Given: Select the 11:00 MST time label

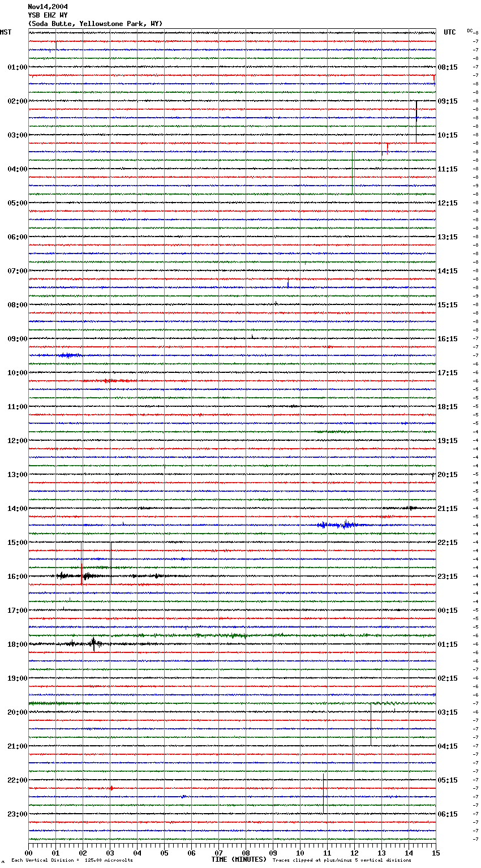Looking at the screenshot, I should coord(18,407).
